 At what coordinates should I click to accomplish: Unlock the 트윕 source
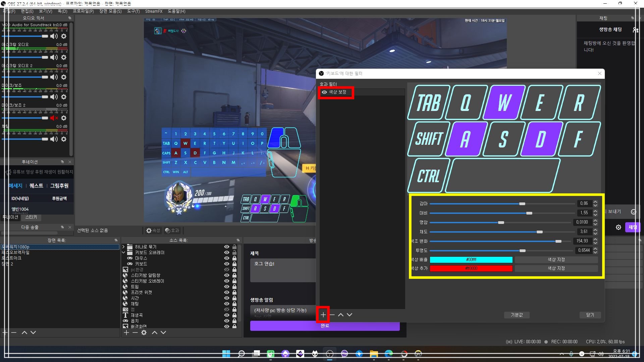pos(234,287)
